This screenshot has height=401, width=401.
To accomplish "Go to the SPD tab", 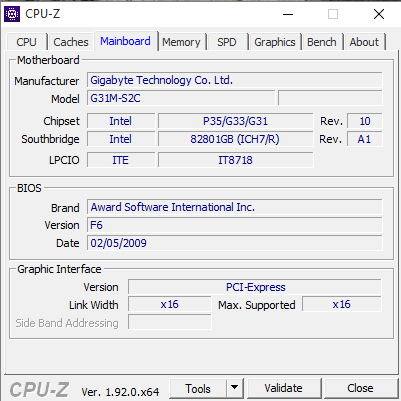I will tap(227, 42).
